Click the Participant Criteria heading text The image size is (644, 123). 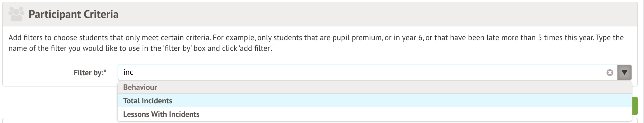73,14
